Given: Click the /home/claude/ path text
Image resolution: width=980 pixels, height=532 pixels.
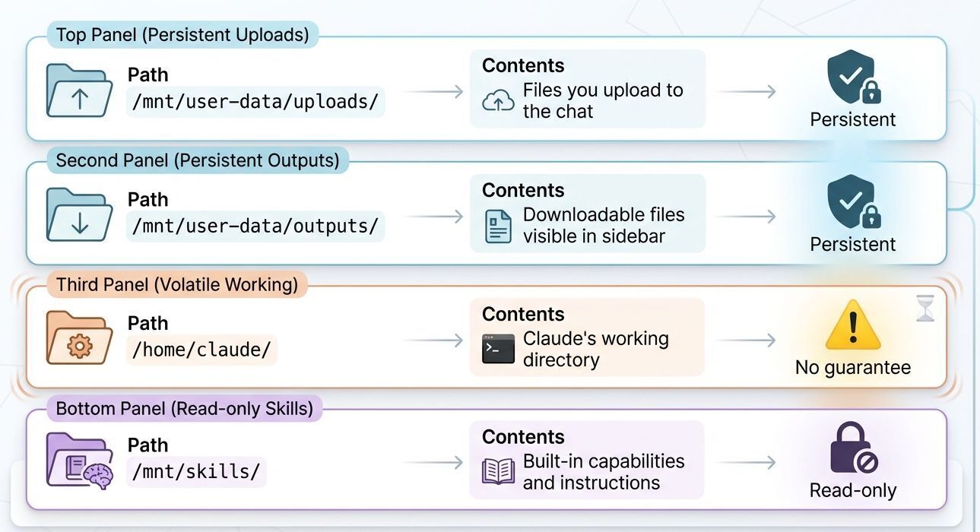Looking at the screenshot, I should [201, 350].
